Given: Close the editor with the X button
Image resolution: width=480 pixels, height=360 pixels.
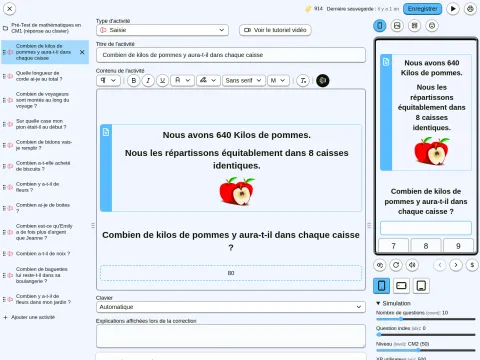Looking at the screenshot, I should (10, 9).
